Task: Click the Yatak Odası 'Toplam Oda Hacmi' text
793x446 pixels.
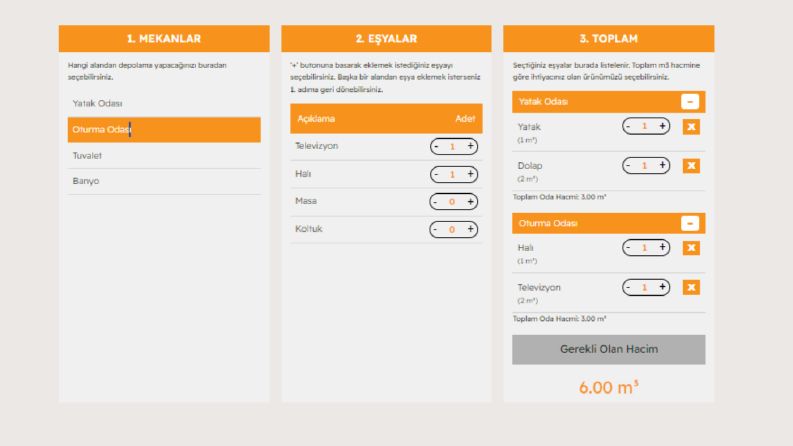Action: [x=559, y=197]
